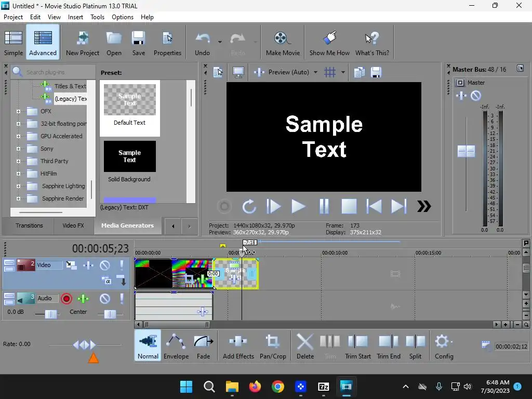Click Make Movie
532x399 pixels.
(x=283, y=43)
